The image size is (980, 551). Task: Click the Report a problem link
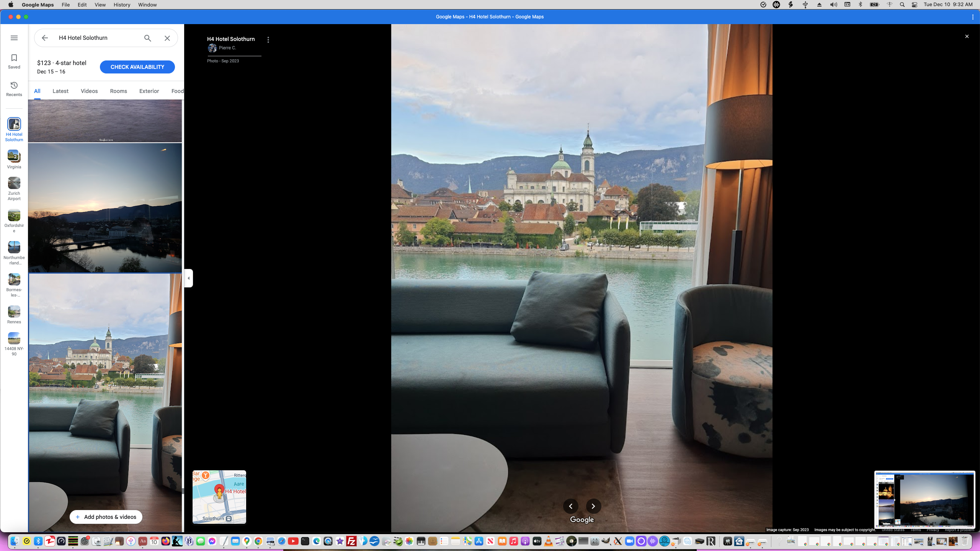pyautogui.click(x=959, y=530)
